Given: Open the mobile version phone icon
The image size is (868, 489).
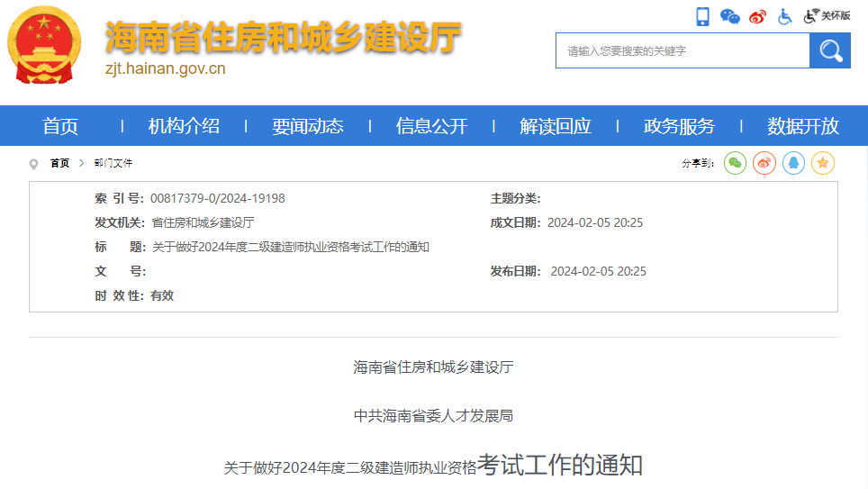Looking at the screenshot, I should (x=702, y=16).
